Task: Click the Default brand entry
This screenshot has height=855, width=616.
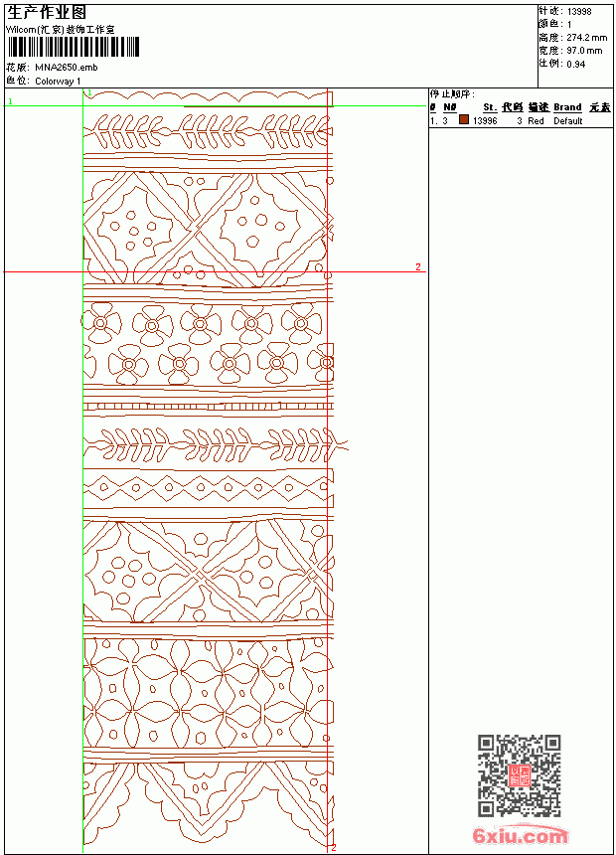Action: click(x=568, y=121)
